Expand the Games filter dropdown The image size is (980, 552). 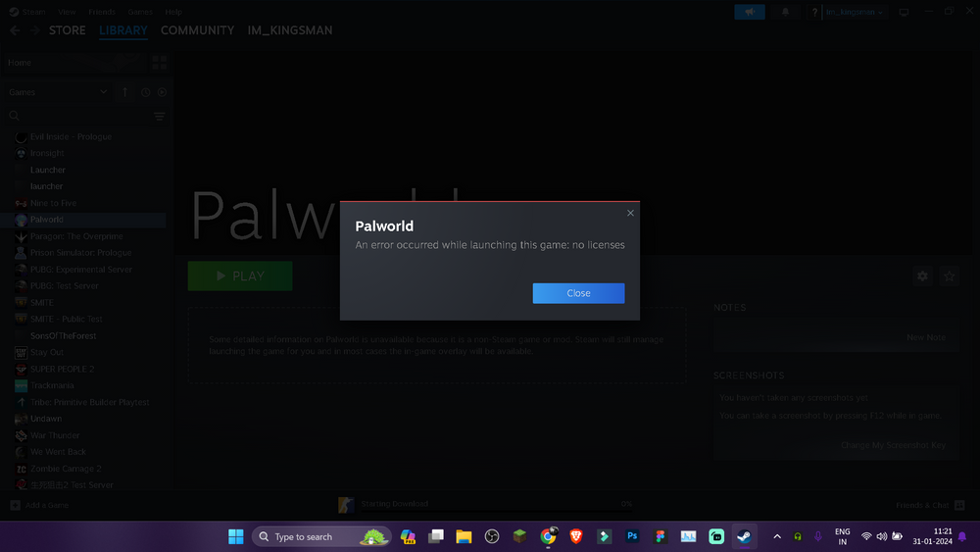coord(58,92)
